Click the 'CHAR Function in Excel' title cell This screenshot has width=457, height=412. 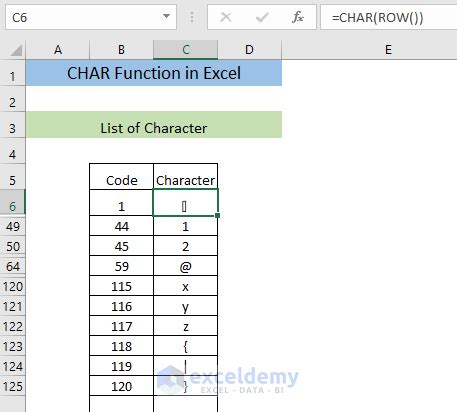coord(154,73)
